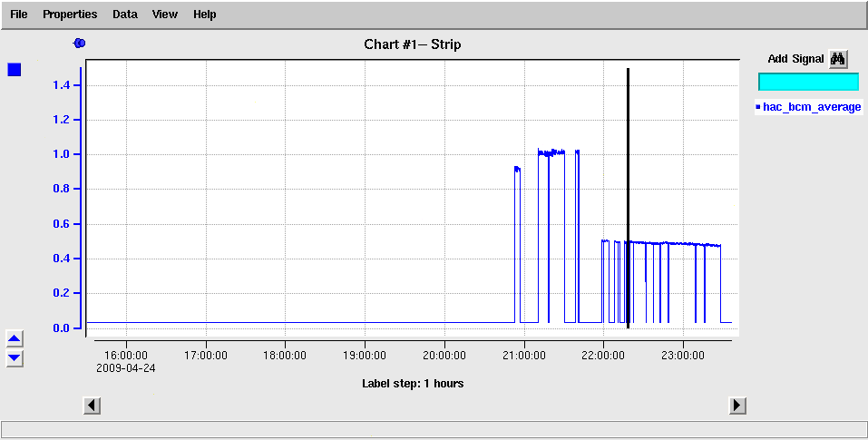Click the right time scroll arrow
This screenshot has height=440, width=868.
pos(736,406)
